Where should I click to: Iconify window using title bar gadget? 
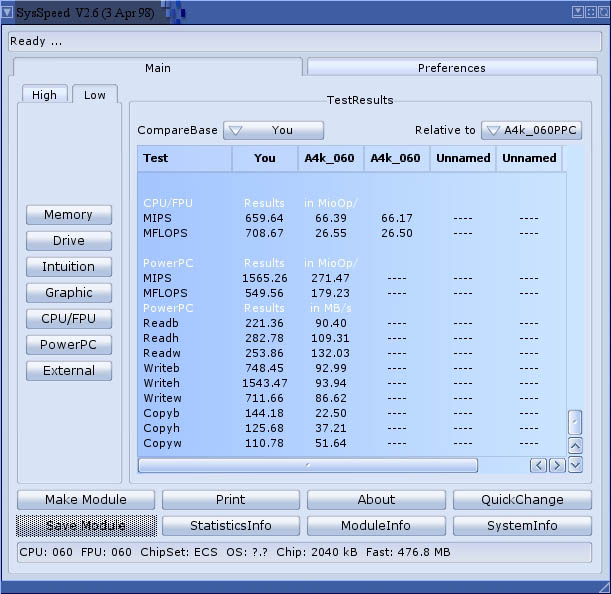point(578,12)
